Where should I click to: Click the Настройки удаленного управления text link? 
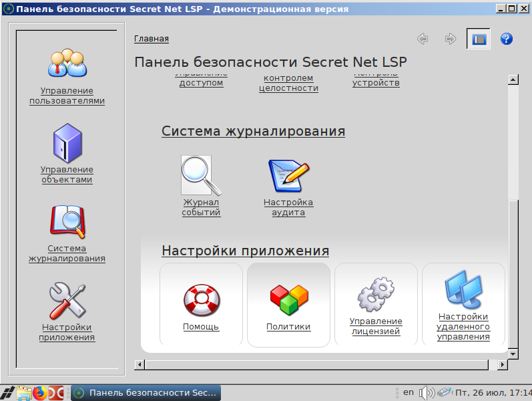(463, 327)
